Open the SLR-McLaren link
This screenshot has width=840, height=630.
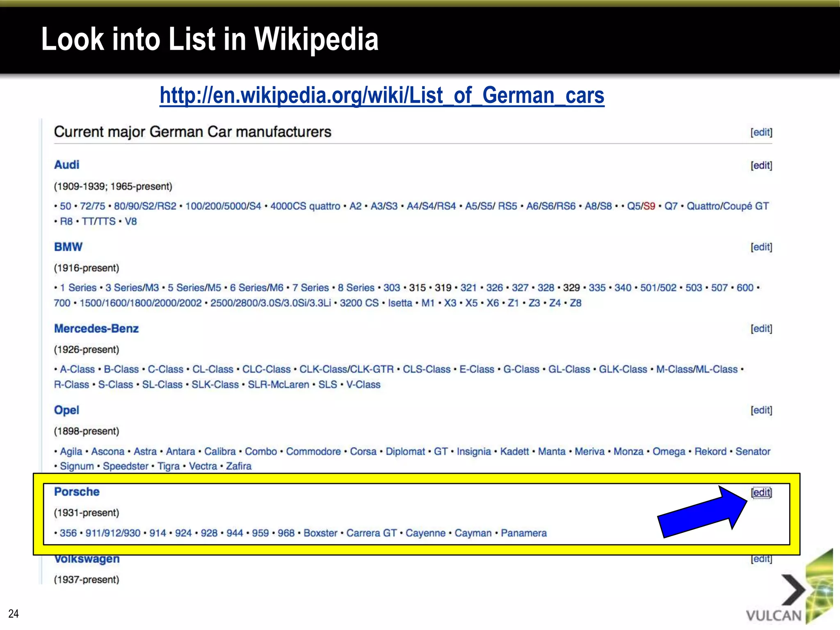coord(278,385)
